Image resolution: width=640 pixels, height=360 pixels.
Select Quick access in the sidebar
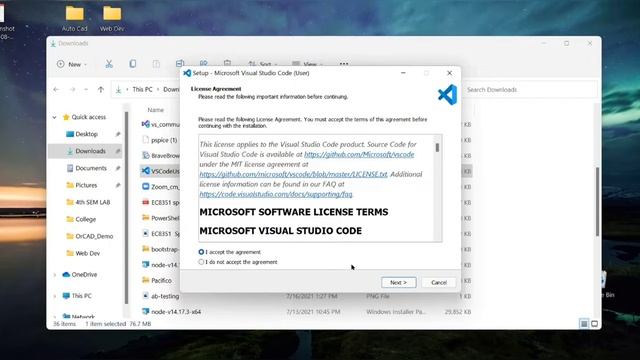click(89, 117)
